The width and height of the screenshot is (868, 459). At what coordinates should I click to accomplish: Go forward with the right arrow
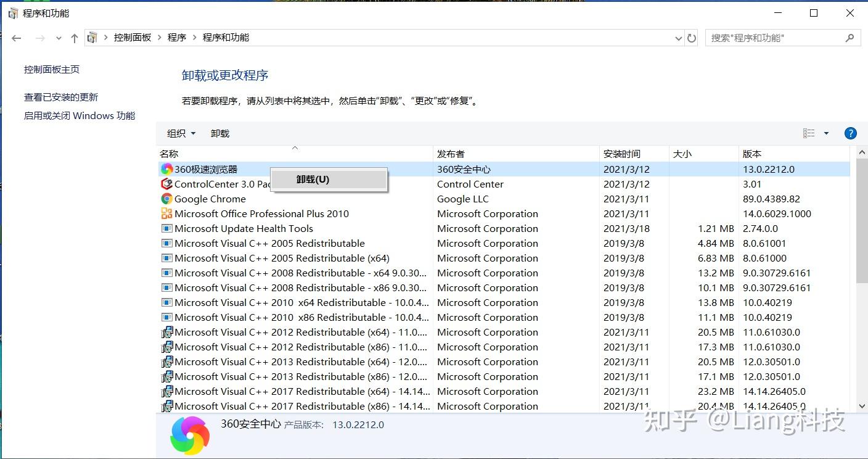40,38
